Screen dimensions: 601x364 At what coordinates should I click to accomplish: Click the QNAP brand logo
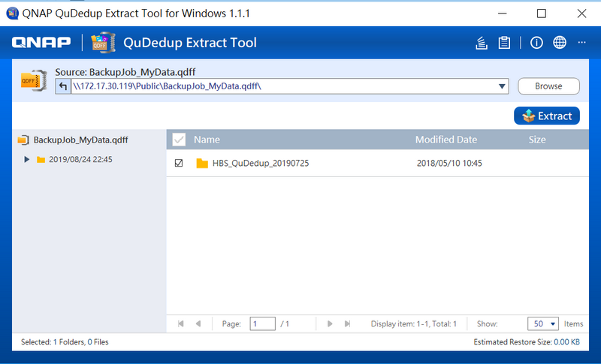(x=41, y=43)
